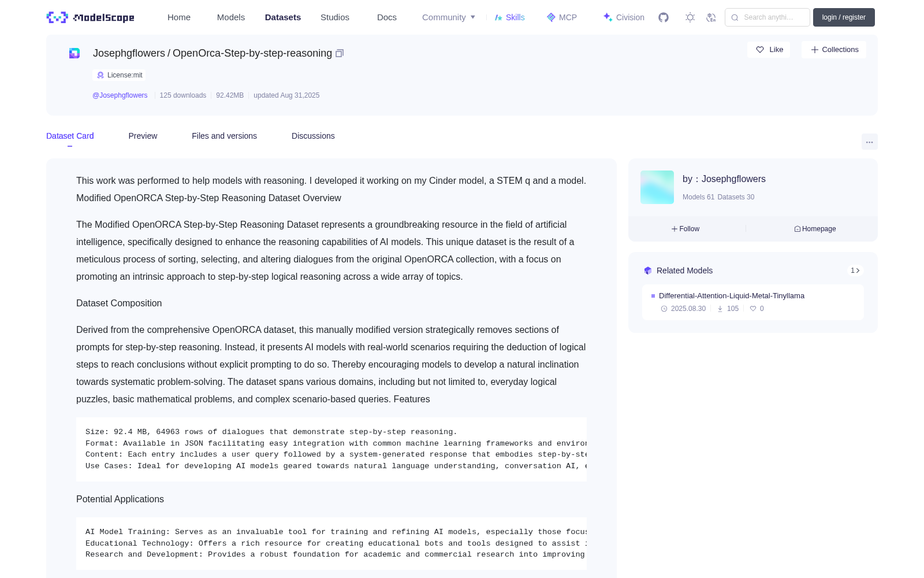Screen dimensions: 924x578
Task: Open Differential-Attention-Liquid-Metal-Tinyllama model
Action: 732,296
